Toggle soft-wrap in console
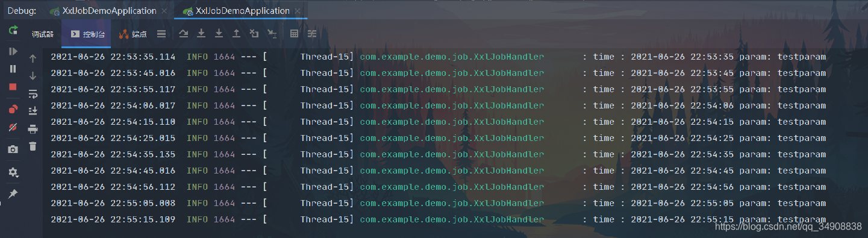 33,94
